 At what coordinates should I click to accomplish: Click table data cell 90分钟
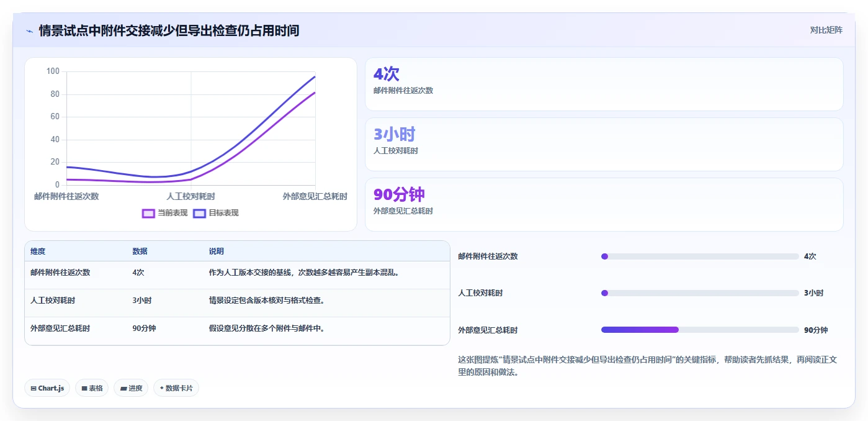pyautogui.click(x=144, y=328)
